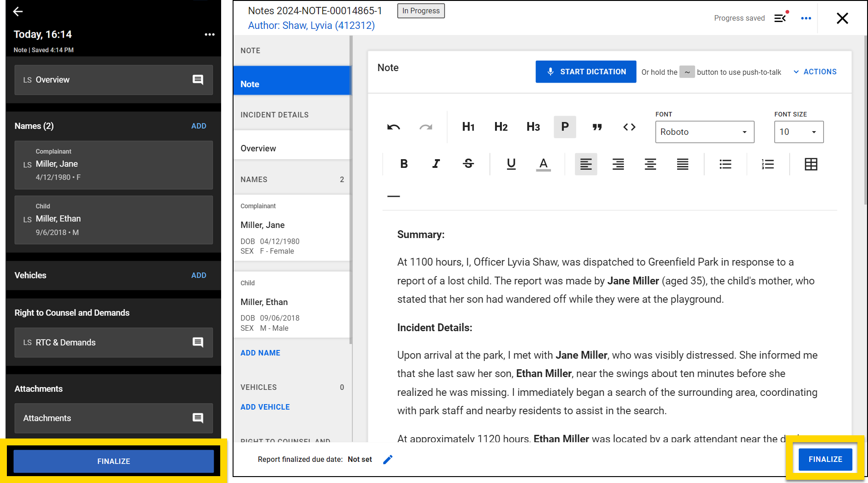Expand the Actions menu

(815, 72)
